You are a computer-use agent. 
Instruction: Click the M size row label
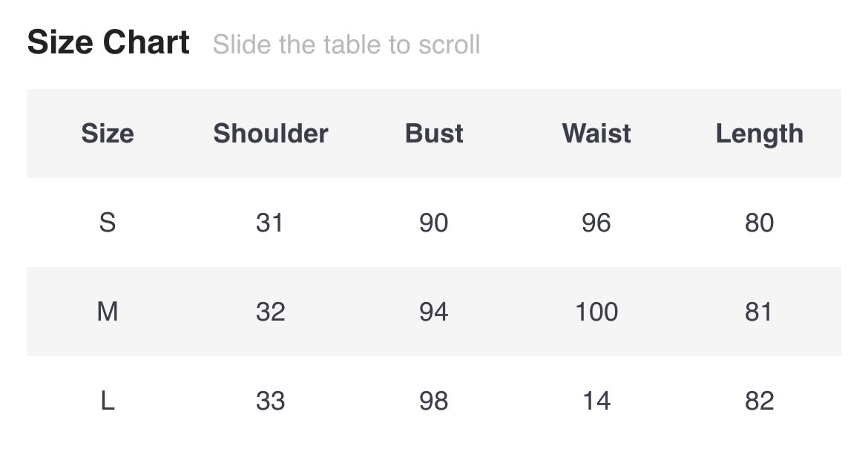tap(108, 312)
